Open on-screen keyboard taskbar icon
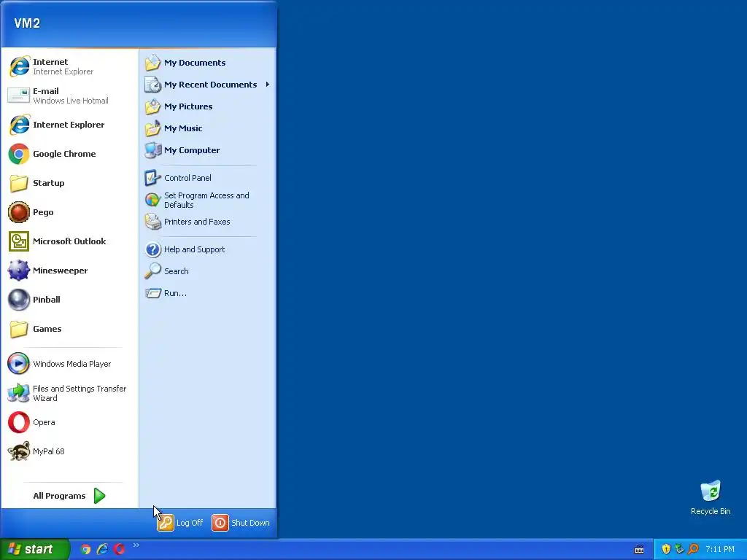The height and width of the screenshot is (560, 747). (x=639, y=550)
